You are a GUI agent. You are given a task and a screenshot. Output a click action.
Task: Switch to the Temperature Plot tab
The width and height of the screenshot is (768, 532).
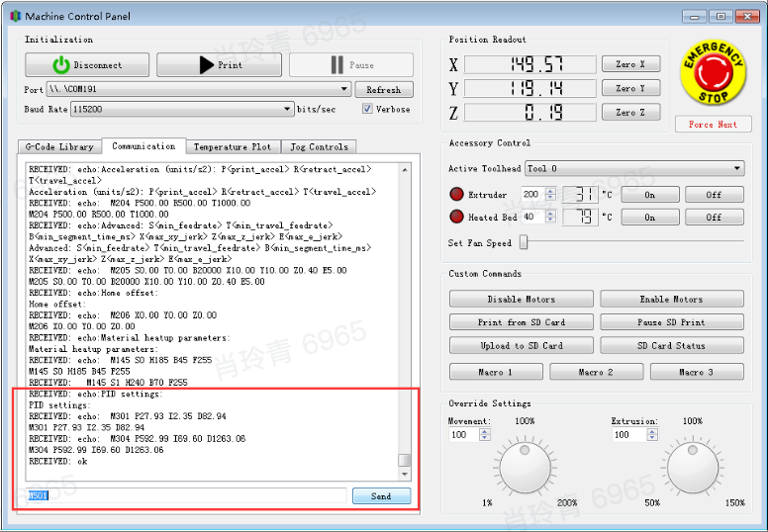232,147
